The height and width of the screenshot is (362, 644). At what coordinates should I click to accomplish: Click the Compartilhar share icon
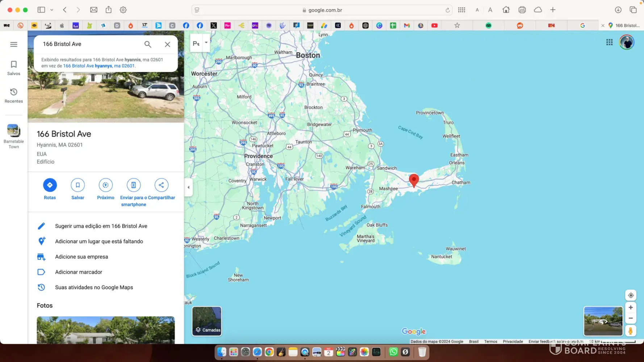point(161,185)
